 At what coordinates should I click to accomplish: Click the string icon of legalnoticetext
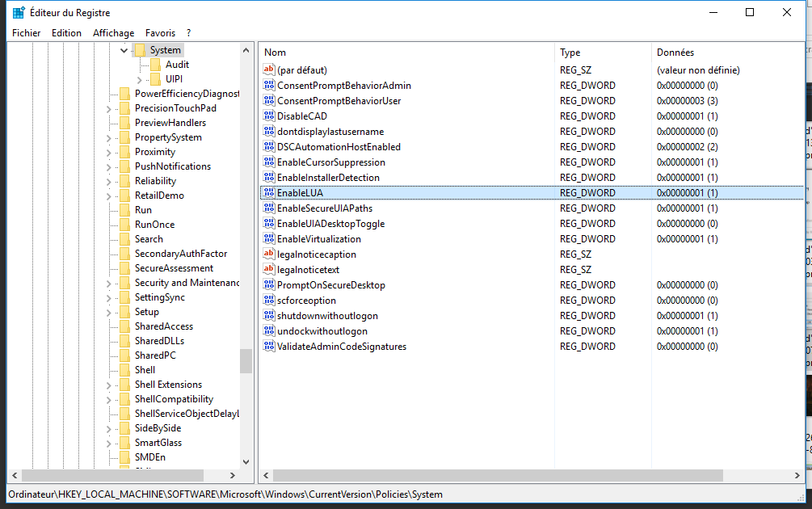coord(269,269)
